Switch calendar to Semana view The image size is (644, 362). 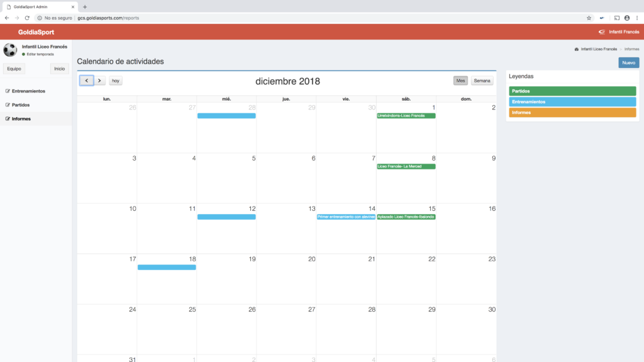482,81
